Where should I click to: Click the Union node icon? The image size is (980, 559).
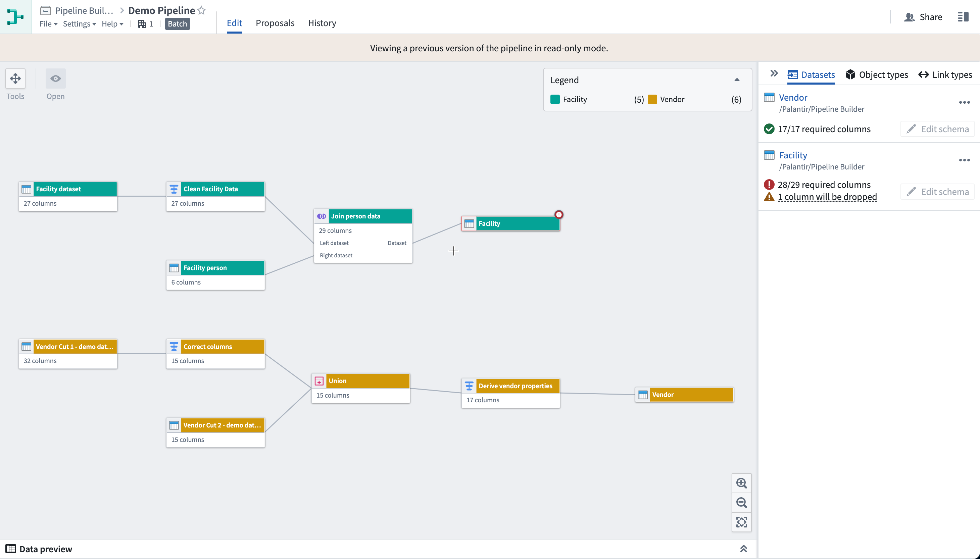click(x=319, y=381)
